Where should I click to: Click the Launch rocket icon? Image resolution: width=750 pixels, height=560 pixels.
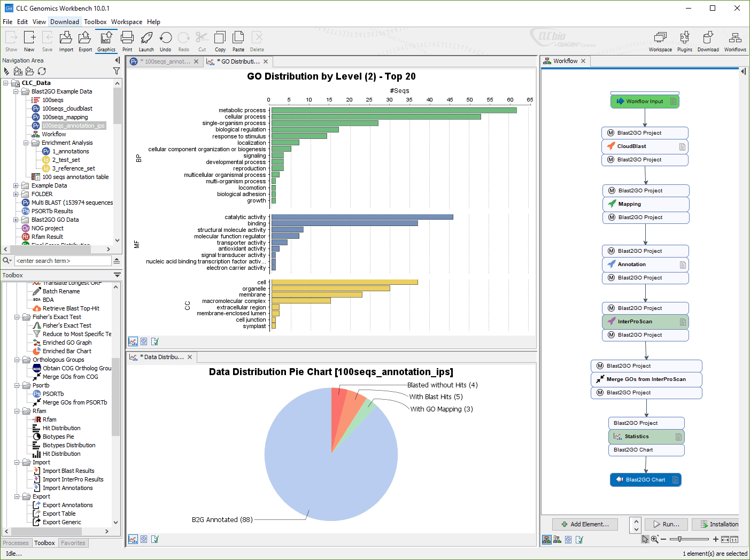146,41
